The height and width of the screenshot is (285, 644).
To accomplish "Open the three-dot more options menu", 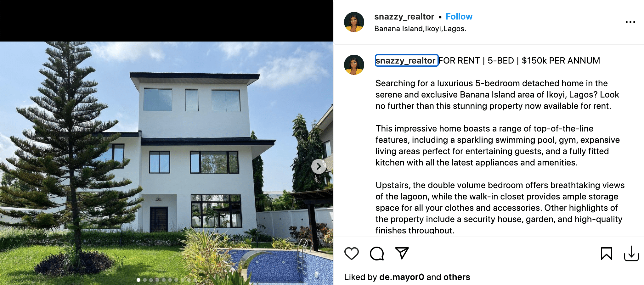I will click(630, 22).
